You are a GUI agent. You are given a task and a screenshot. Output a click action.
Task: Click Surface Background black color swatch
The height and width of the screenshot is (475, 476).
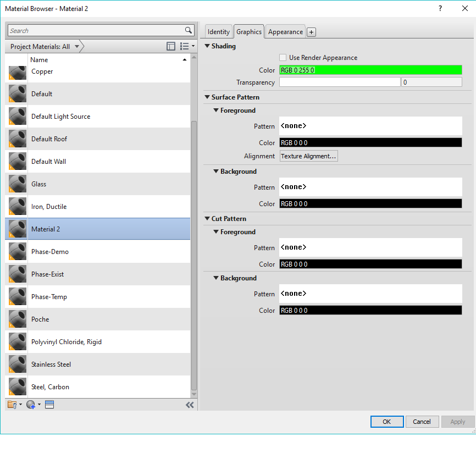[370, 203]
